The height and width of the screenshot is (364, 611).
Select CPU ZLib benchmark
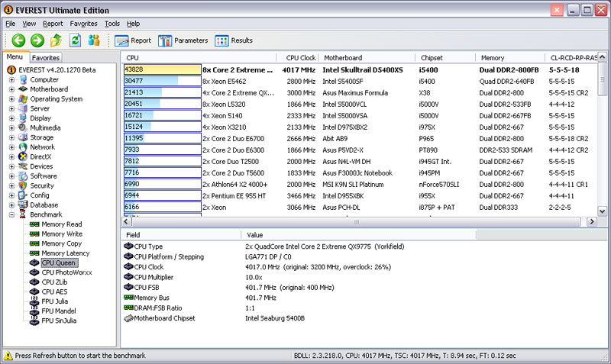tap(54, 282)
